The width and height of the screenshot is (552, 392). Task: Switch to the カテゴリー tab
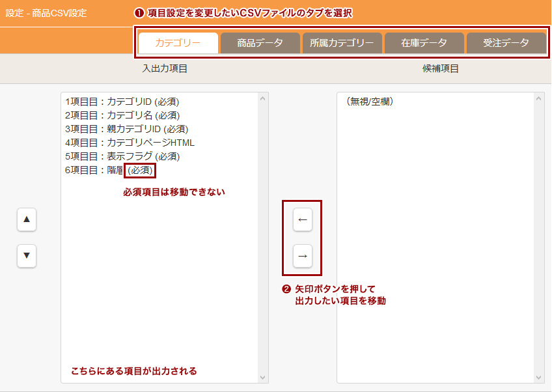point(178,43)
